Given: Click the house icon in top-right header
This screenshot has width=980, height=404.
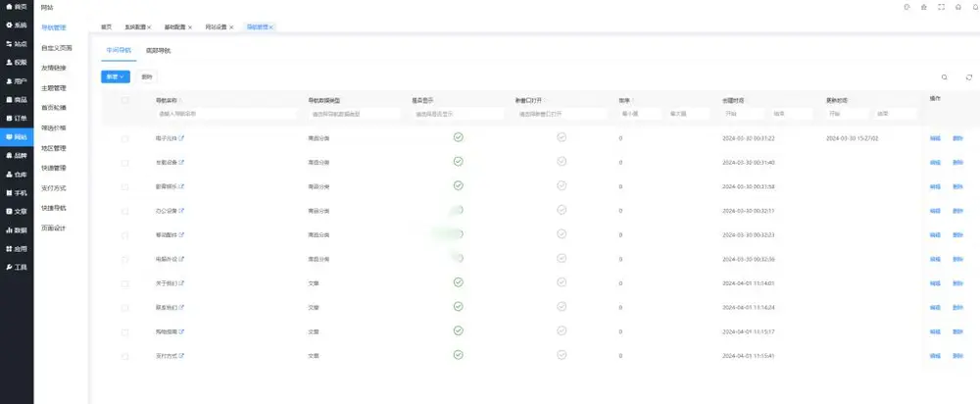Looking at the screenshot, I should (x=958, y=7).
